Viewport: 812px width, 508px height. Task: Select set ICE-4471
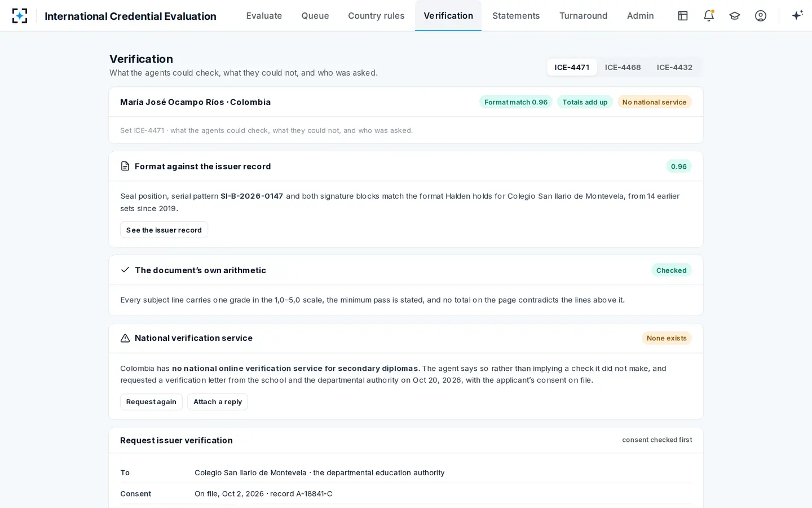pos(572,67)
